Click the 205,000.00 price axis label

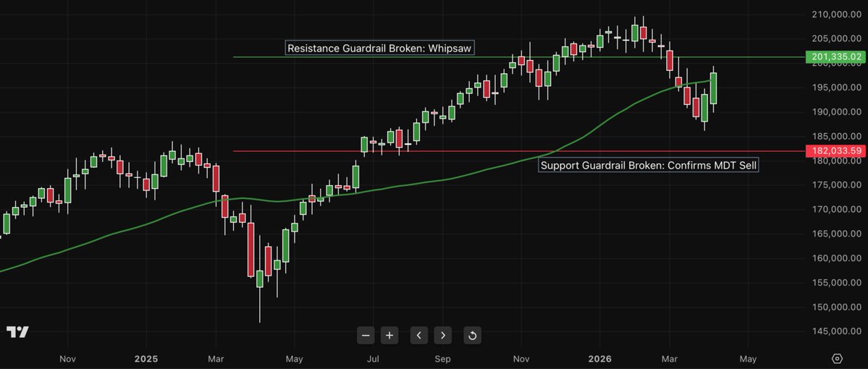tap(838, 38)
